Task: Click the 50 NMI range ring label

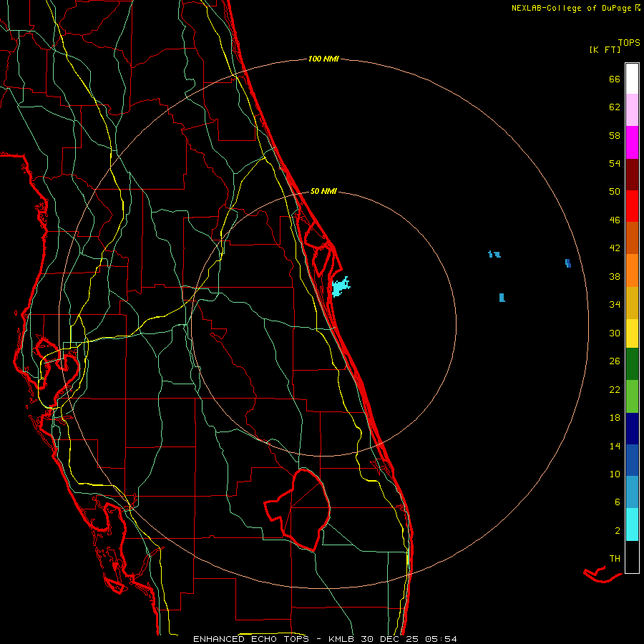Action: click(x=323, y=191)
